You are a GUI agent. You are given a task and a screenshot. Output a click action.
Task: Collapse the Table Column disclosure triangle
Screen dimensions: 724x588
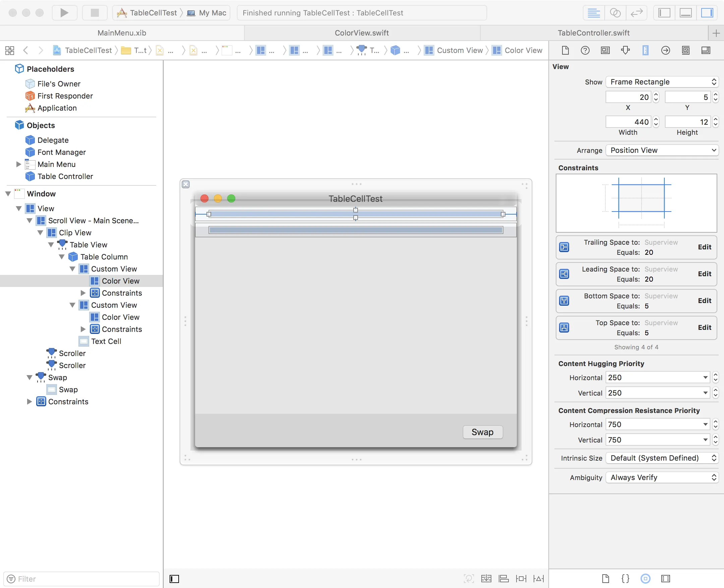click(x=62, y=257)
